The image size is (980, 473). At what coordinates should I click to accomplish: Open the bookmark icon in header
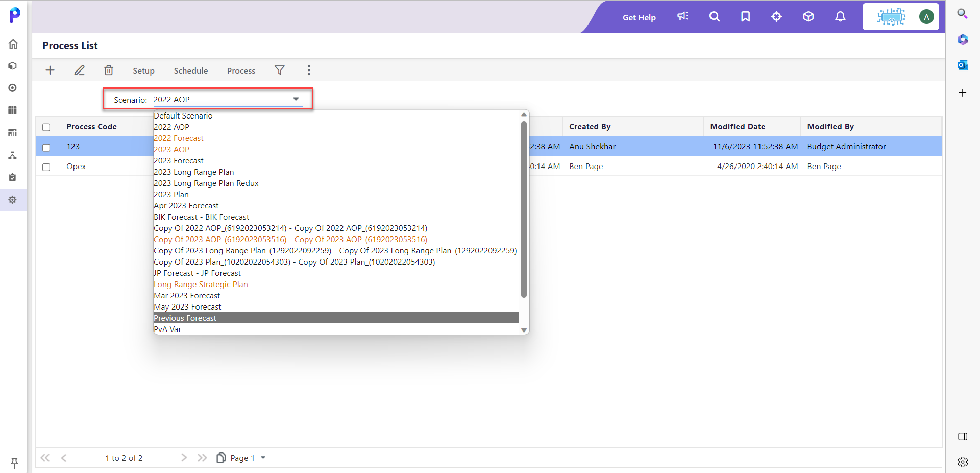point(746,17)
